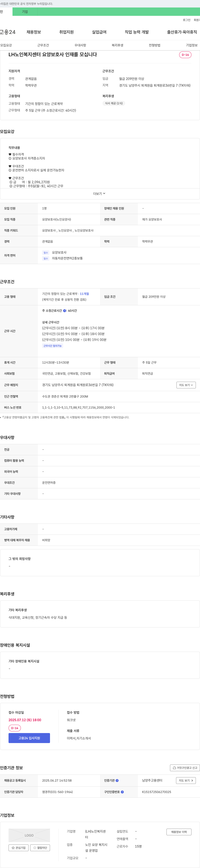
Task: Open 지도 보기 for 남양주고용센터
Action: coord(186,780)
